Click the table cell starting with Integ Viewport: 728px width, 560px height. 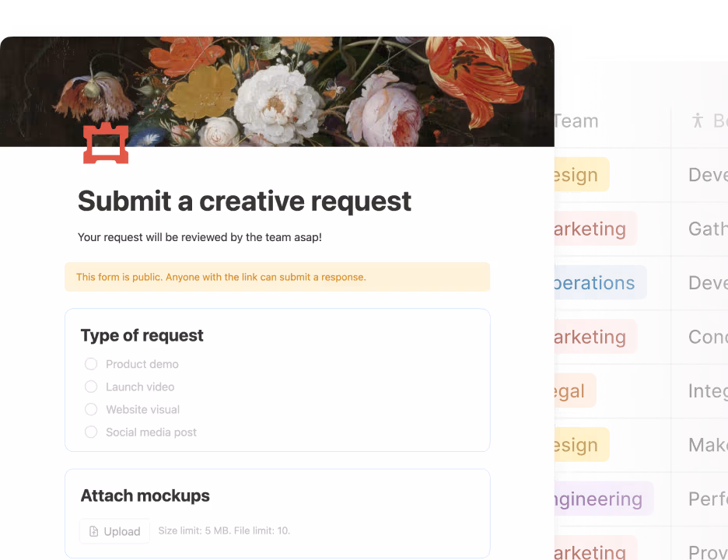pos(706,391)
